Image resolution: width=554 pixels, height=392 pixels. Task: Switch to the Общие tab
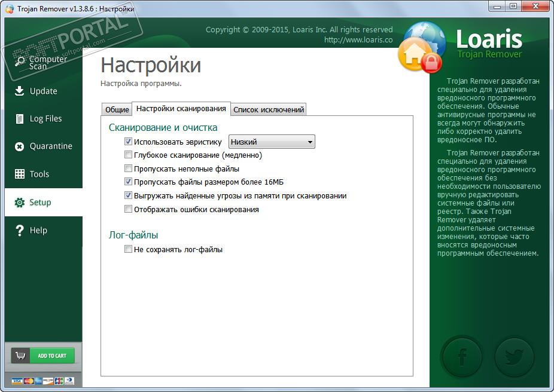point(117,109)
